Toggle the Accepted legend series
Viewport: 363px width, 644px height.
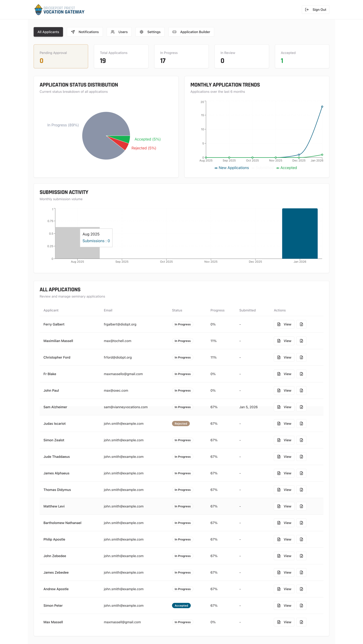[x=286, y=168]
